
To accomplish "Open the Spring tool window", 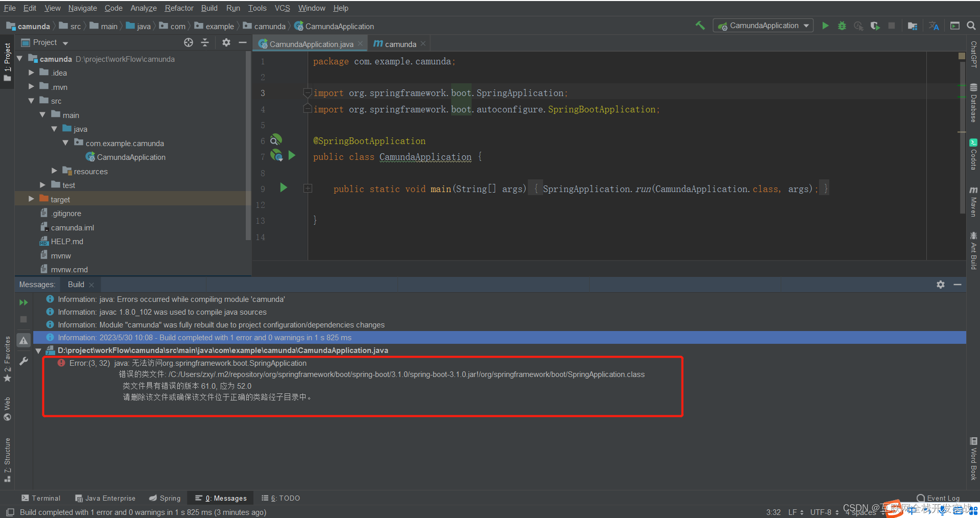I will (x=165, y=498).
